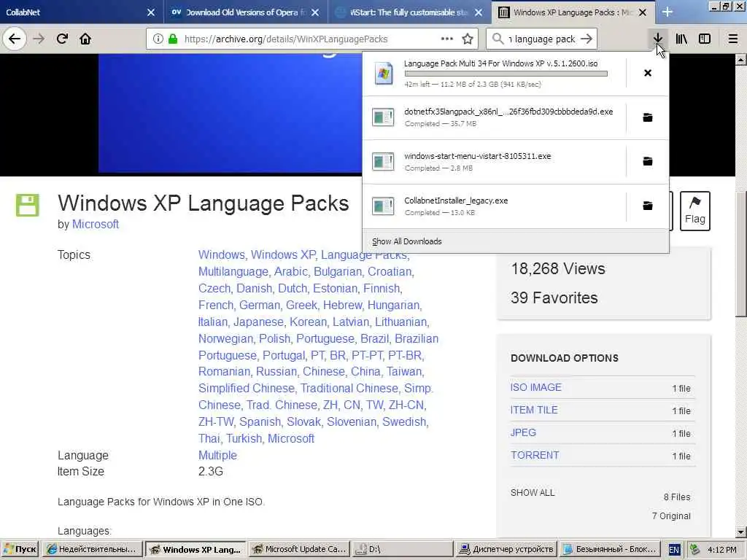The width and height of the screenshot is (747, 560).
Task: Open folder containing dotnetfx35langpack file
Action: pyautogui.click(x=648, y=117)
